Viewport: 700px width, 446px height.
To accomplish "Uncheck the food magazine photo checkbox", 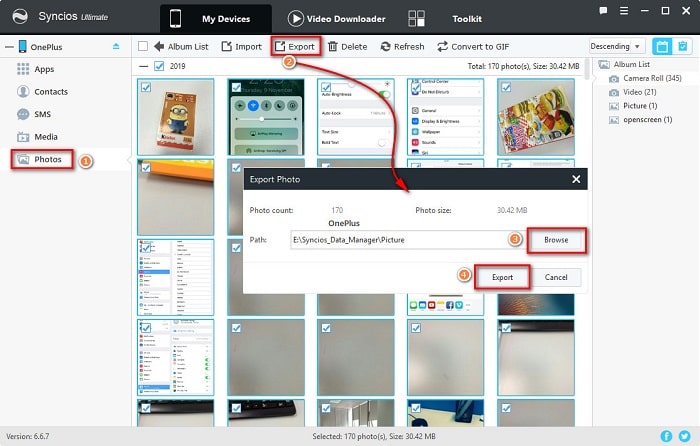I will [x=506, y=88].
